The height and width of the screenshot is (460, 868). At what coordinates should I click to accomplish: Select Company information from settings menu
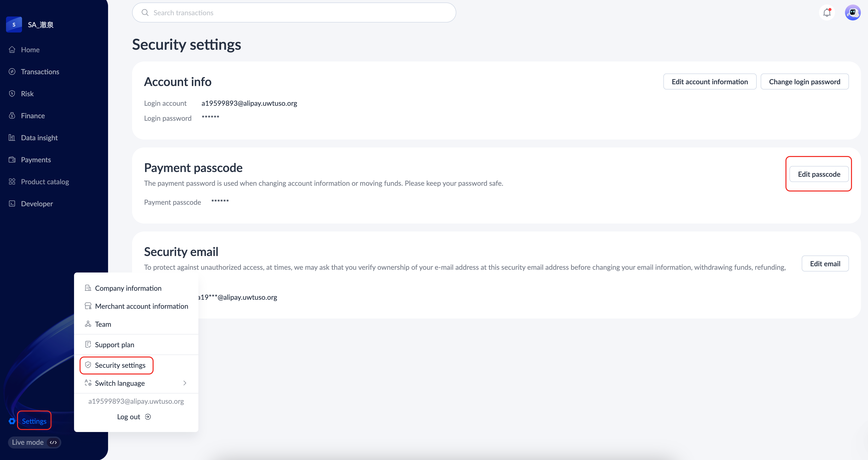click(128, 288)
